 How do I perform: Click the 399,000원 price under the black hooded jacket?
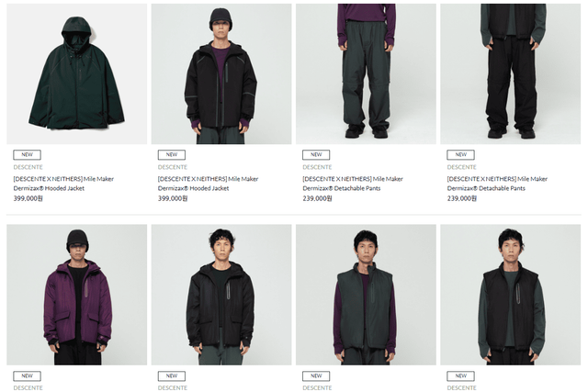pyautogui.click(x=173, y=198)
